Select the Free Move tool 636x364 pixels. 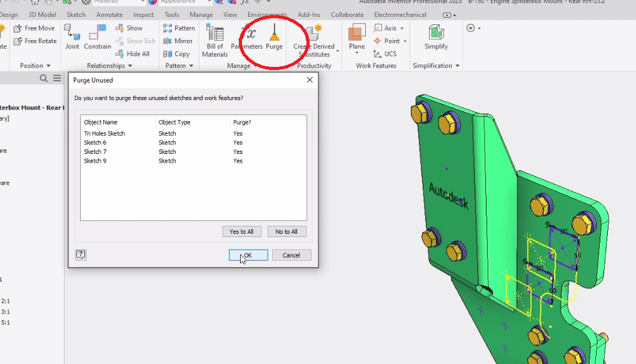pyautogui.click(x=34, y=28)
